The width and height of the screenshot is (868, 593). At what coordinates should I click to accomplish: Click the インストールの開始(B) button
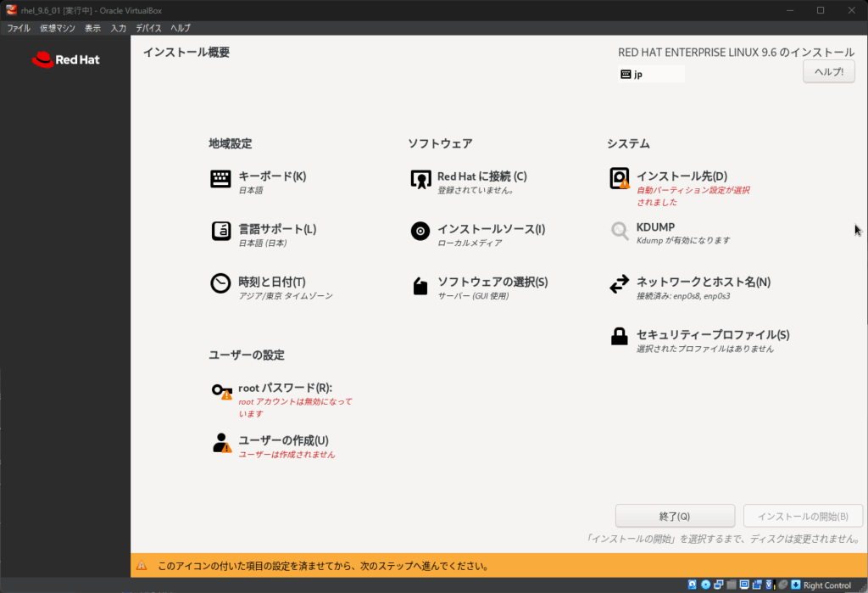803,516
